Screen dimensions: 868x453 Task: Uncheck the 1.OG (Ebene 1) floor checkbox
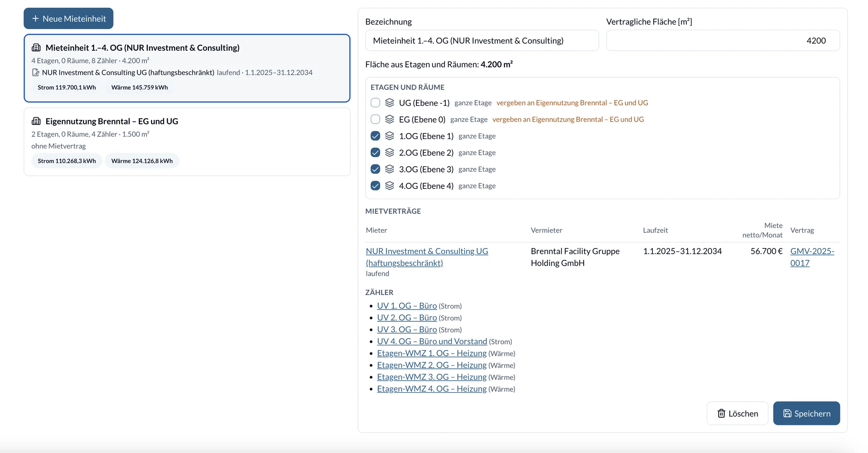(375, 136)
